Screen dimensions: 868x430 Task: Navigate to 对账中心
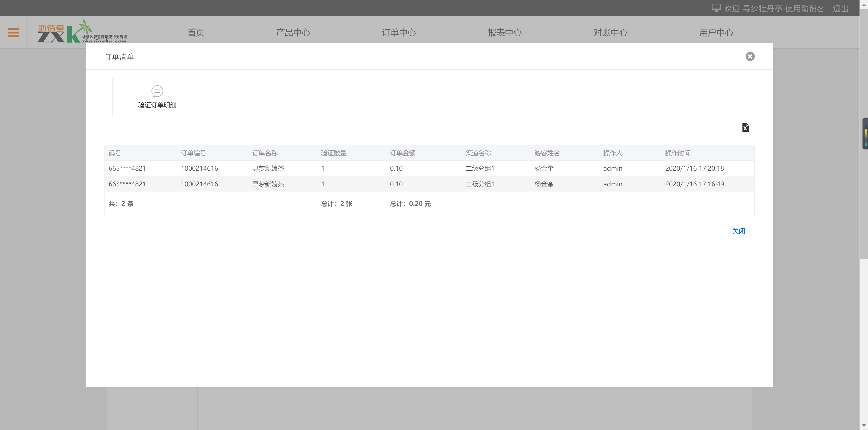pyautogui.click(x=610, y=32)
